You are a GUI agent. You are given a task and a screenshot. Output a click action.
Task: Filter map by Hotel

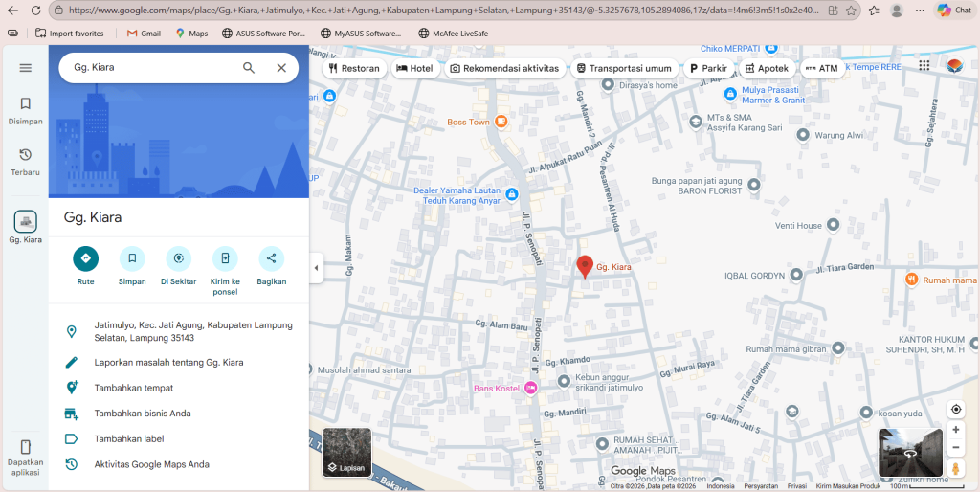[414, 69]
